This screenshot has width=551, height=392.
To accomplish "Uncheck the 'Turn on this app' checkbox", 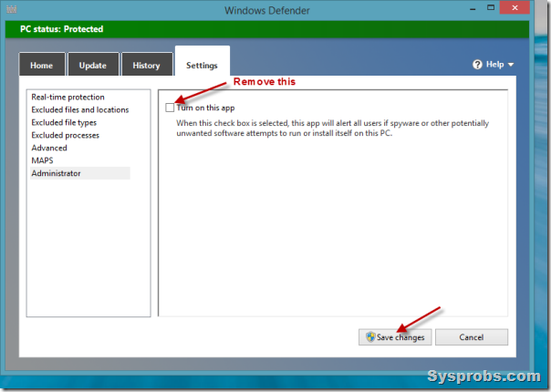I will [170, 108].
